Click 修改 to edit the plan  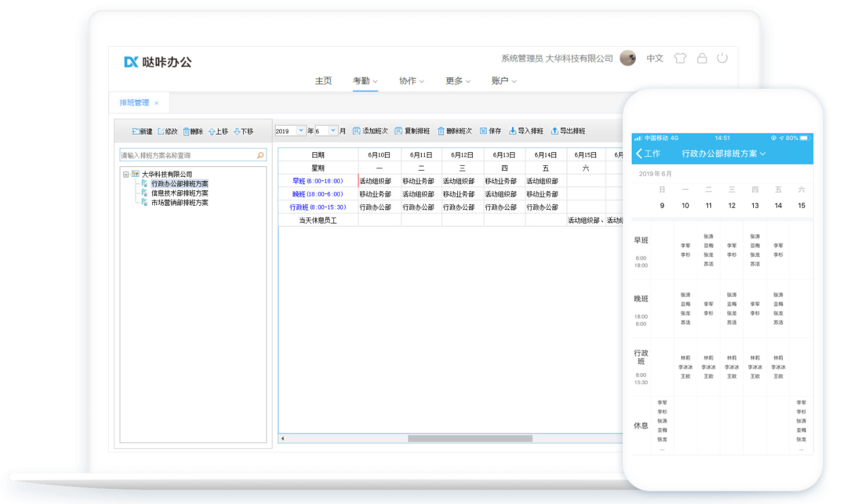(x=168, y=131)
